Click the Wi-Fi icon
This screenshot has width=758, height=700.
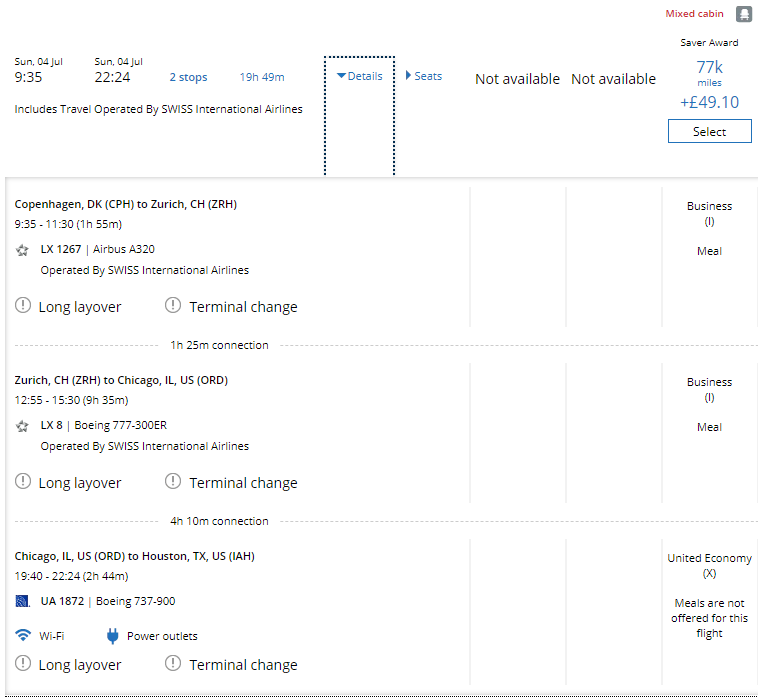tap(23, 636)
